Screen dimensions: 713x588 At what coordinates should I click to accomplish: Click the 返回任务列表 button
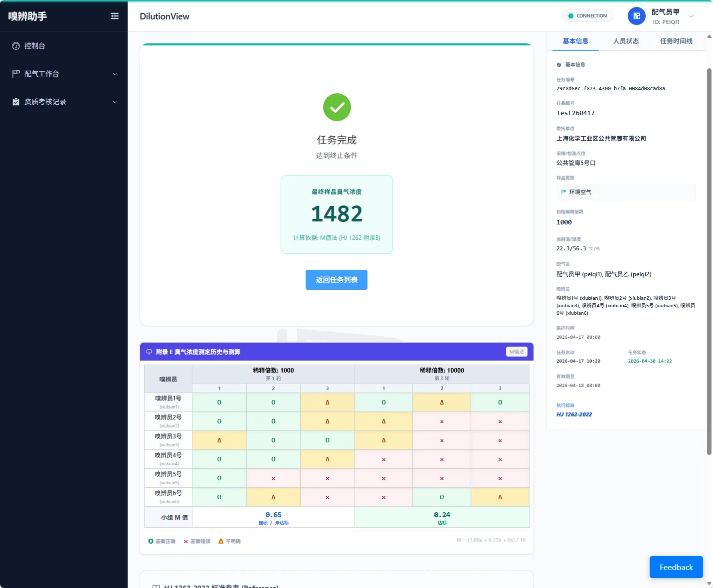point(337,280)
